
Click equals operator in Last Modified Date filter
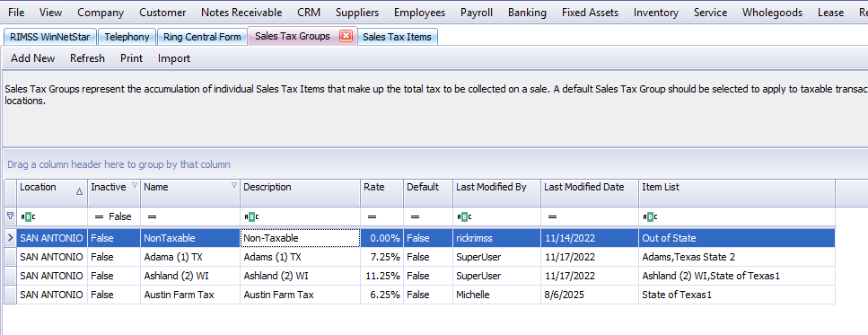[552, 217]
